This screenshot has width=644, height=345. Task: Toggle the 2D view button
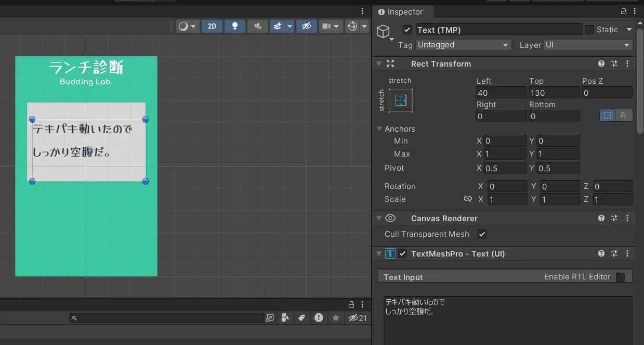tap(212, 26)
